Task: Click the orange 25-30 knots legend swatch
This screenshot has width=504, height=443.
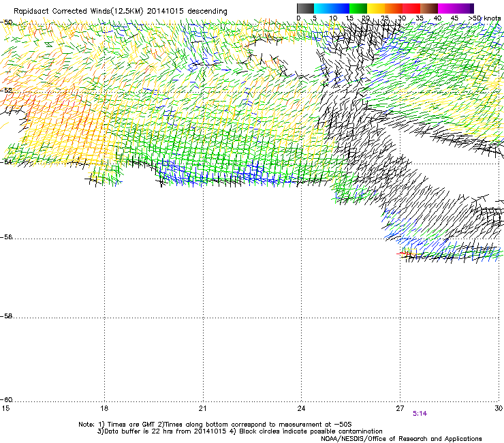Action: (394, 8)
